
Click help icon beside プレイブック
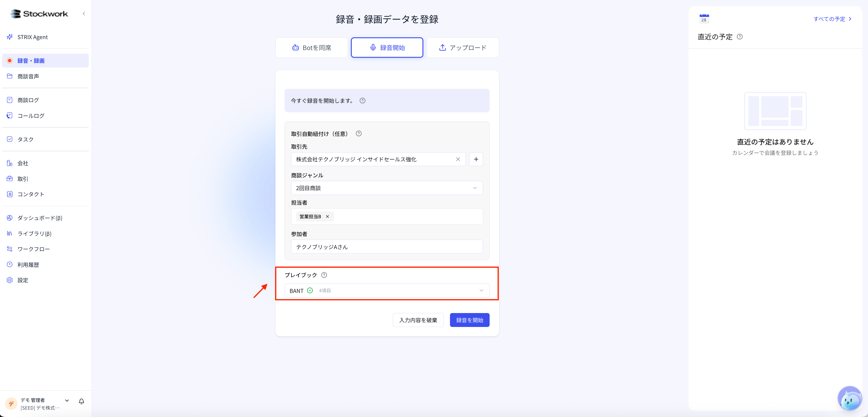point(324,275)
